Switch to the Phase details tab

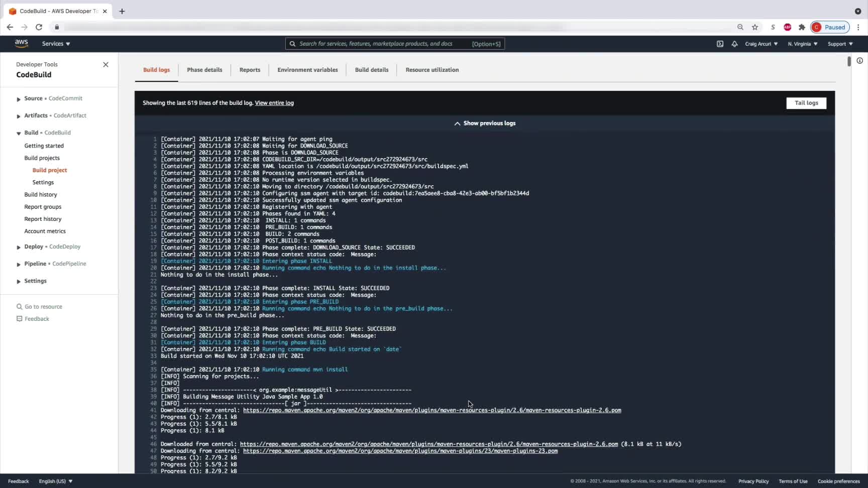point(204,70)
